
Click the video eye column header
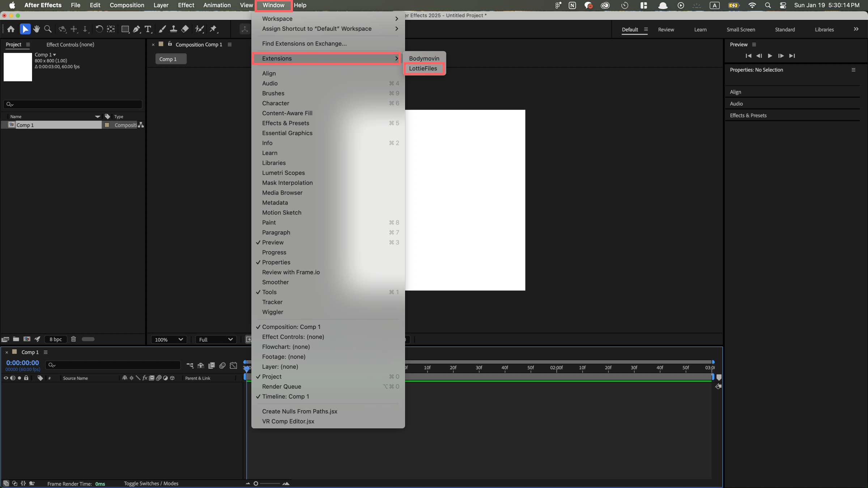[x=6, y=378]
